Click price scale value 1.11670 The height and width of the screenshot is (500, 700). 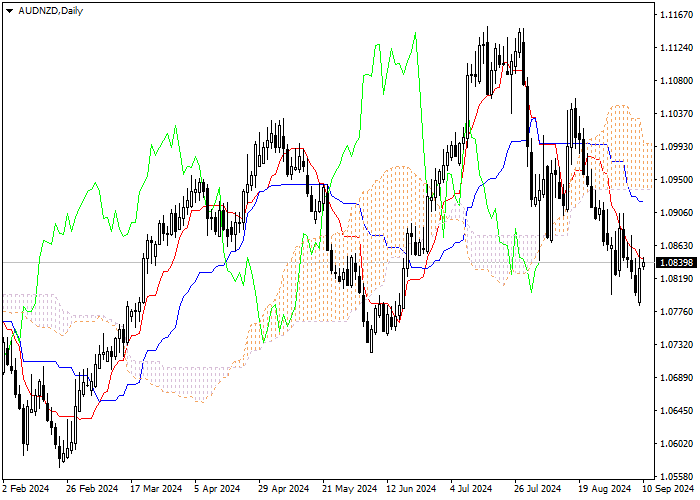pyautogui.click(x=676, y=15)
